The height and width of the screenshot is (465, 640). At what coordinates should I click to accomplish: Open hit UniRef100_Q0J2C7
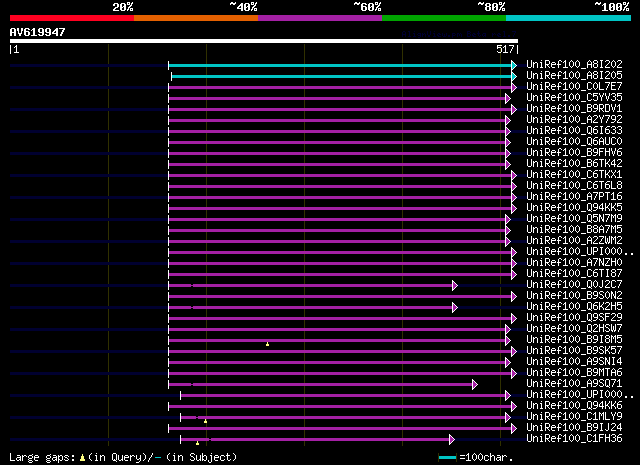point(574,285)
